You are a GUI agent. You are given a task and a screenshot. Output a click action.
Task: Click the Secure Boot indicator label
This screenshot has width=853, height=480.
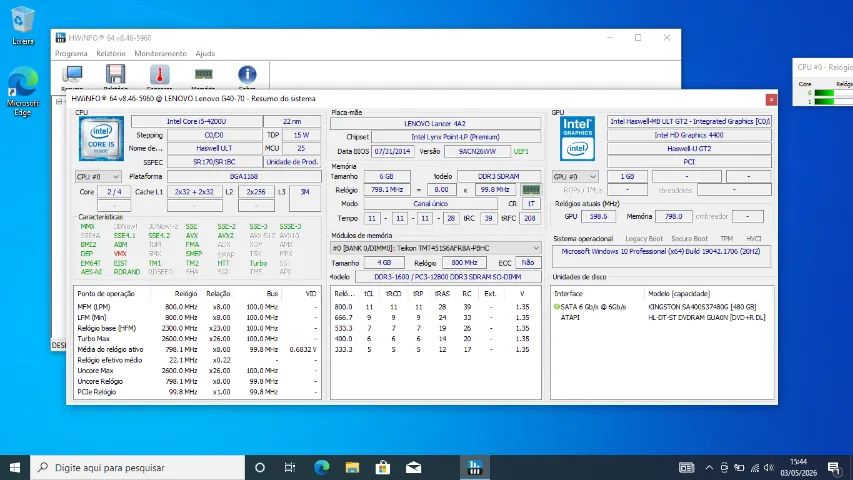pos(689,239)
